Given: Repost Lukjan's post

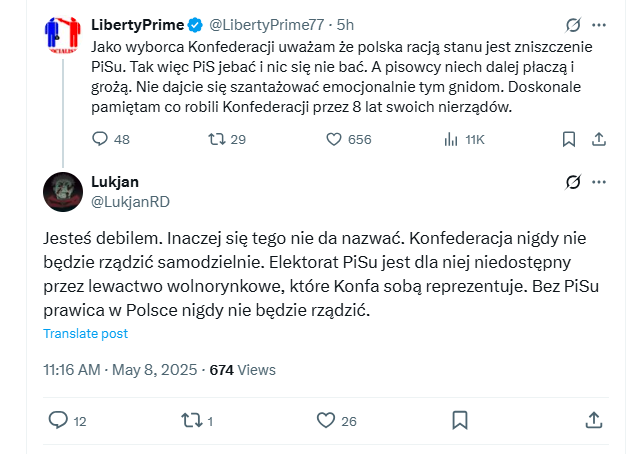Looking at the screenshot, I should pyautogui.click(x=189, y=421).
